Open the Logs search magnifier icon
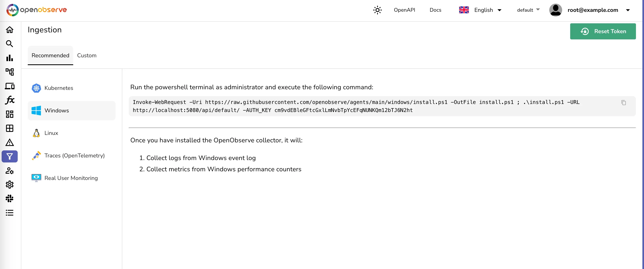Image resolution: width=644 pixels, height=269 pixels. 9,44
